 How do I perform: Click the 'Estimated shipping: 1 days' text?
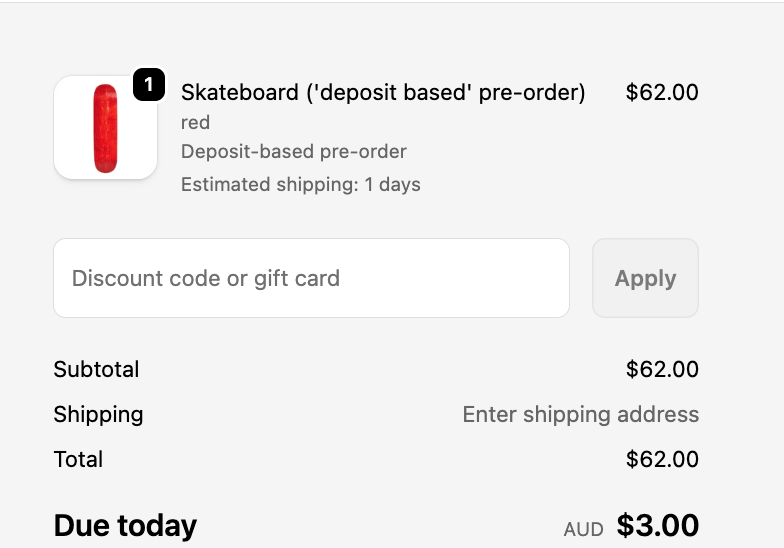click(x=300, y=184)
